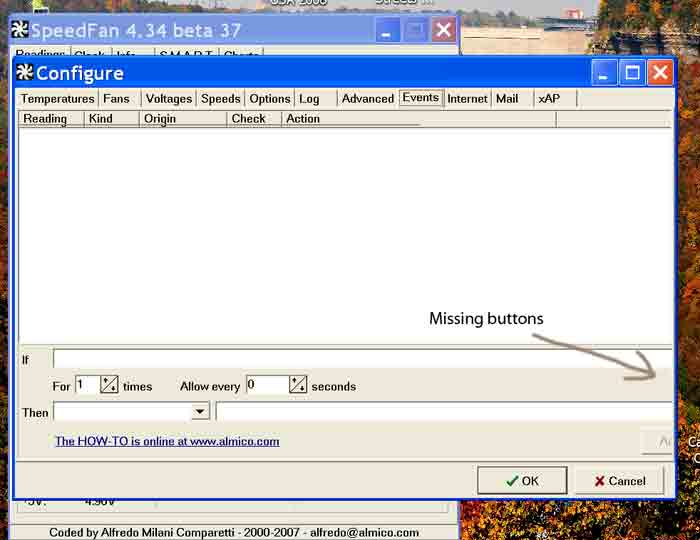This screenshot has height=540, width=700.
Task: Minimize the SpeedFan main window
Action: (388, 30)
